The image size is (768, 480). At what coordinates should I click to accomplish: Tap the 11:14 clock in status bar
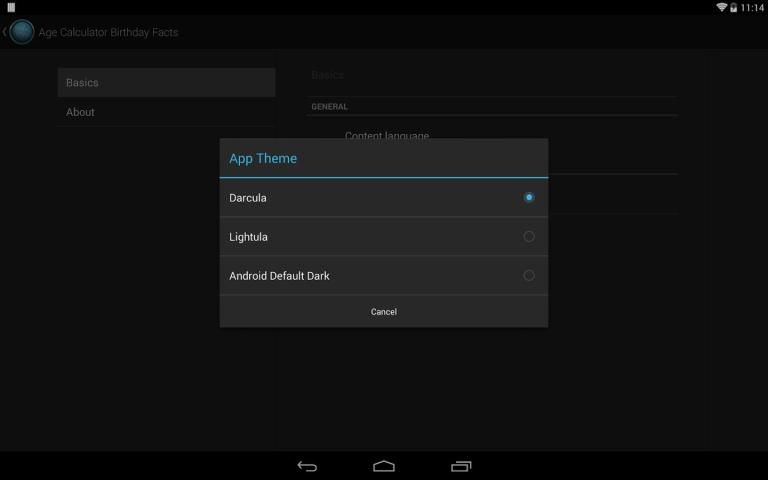pos(752,7)
